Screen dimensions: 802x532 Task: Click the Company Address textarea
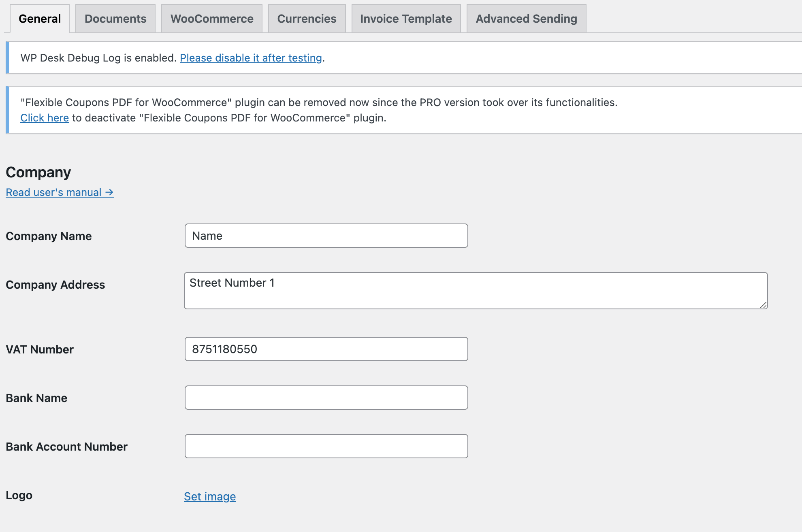pyautogui.click(x=475, y=290)
